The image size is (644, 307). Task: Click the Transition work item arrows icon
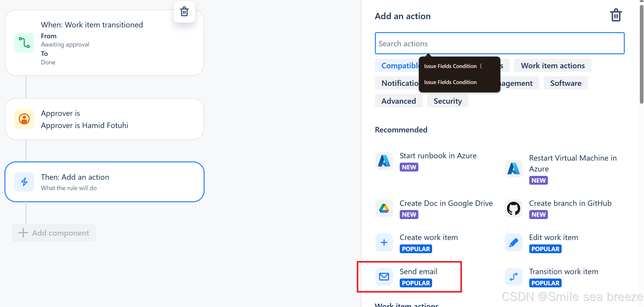[513, 276]
